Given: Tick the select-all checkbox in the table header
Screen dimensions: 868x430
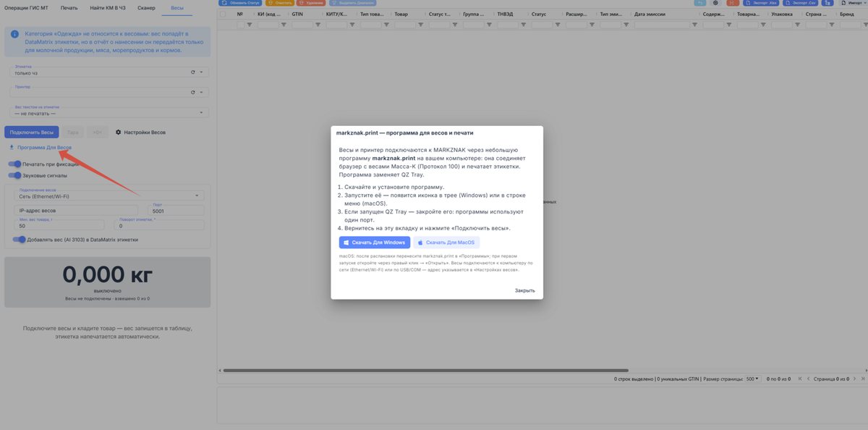Looking at the screenshot, I should [223, 14].
